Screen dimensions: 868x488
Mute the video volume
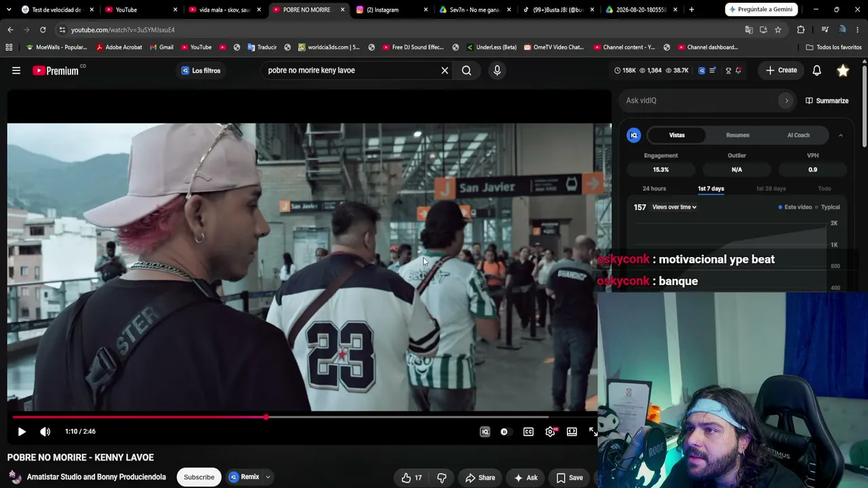(45, 432)
